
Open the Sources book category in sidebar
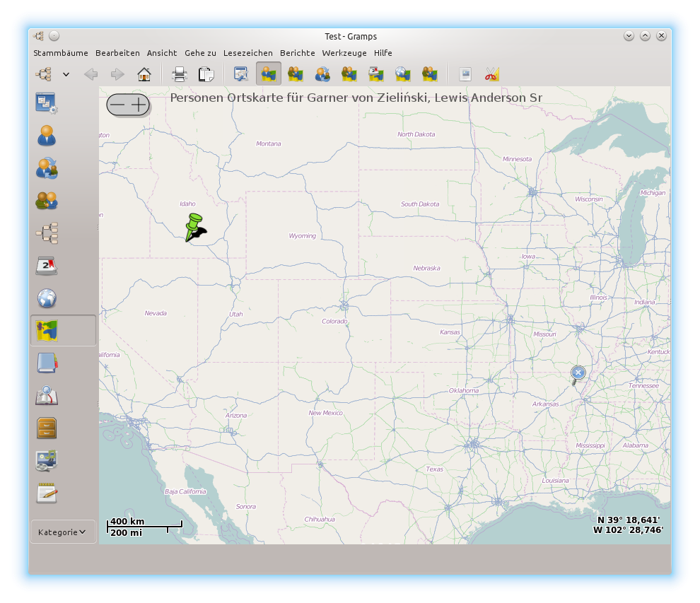(x=47, y=363)
